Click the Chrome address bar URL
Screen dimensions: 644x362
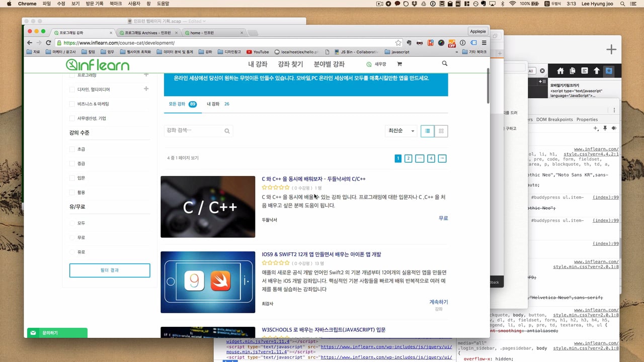pos(119,43)
